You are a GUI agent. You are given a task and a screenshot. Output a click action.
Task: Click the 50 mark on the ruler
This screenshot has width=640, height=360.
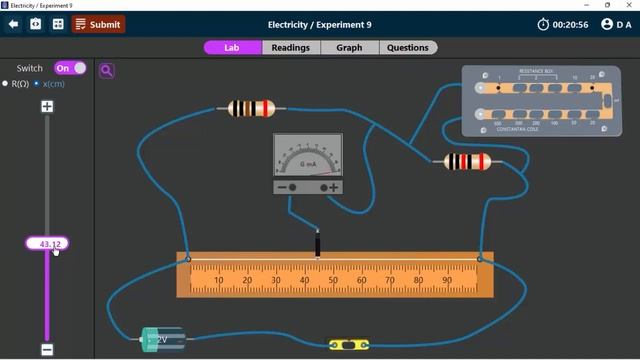pos(333,280)
